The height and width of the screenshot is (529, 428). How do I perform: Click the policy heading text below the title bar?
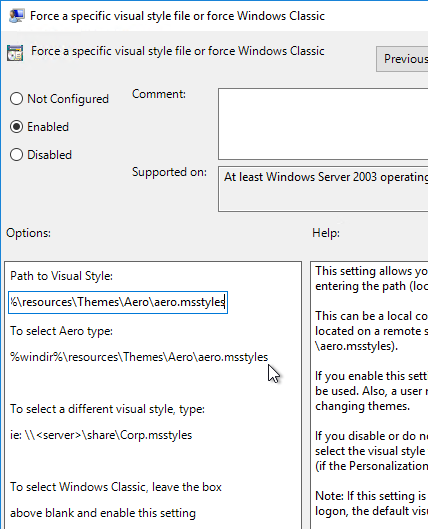[x=178, y=51]
